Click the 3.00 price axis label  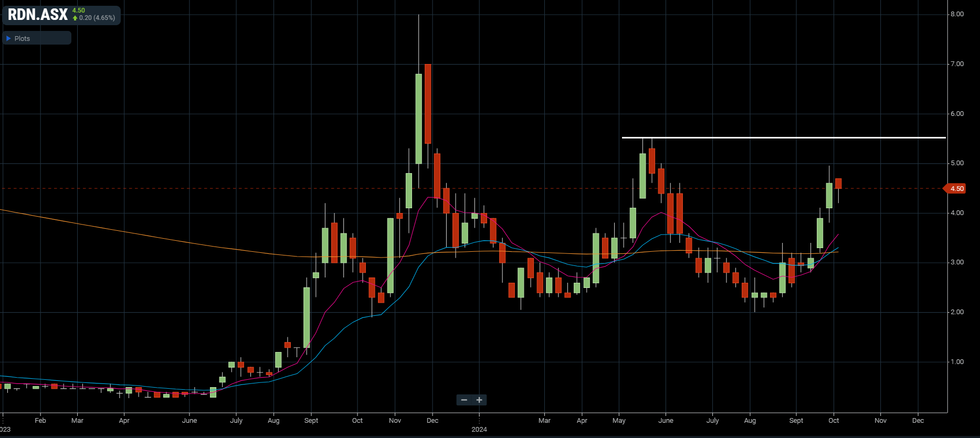[x=957, y=262]
